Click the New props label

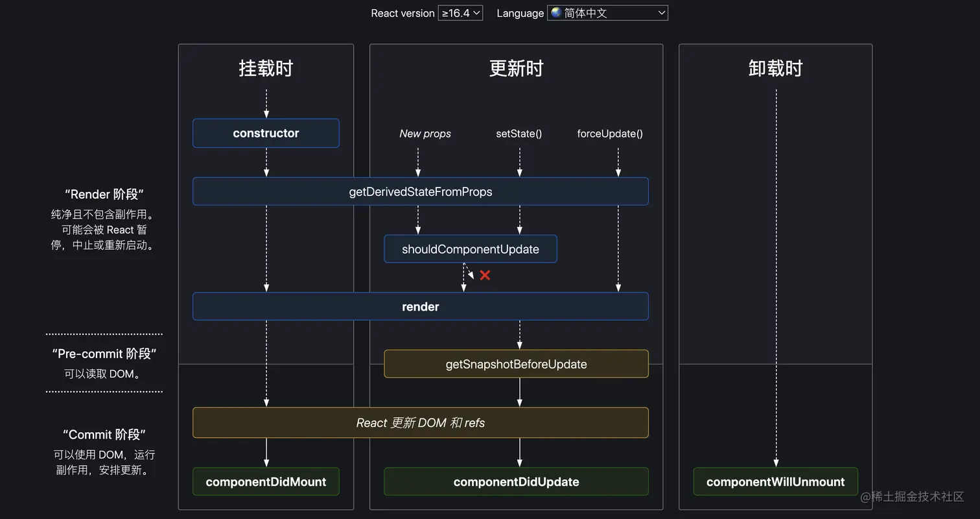click(x=425, y=134)
